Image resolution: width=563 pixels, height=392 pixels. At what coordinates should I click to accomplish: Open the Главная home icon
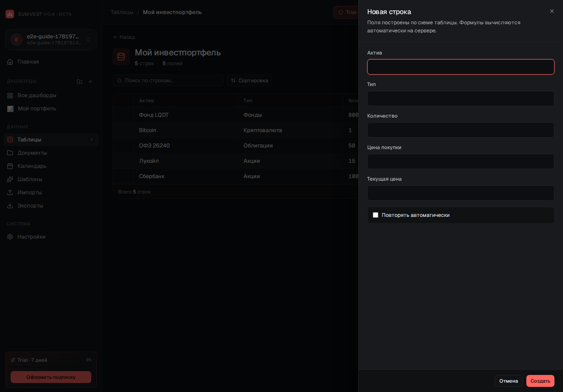[x=10, y=62]
